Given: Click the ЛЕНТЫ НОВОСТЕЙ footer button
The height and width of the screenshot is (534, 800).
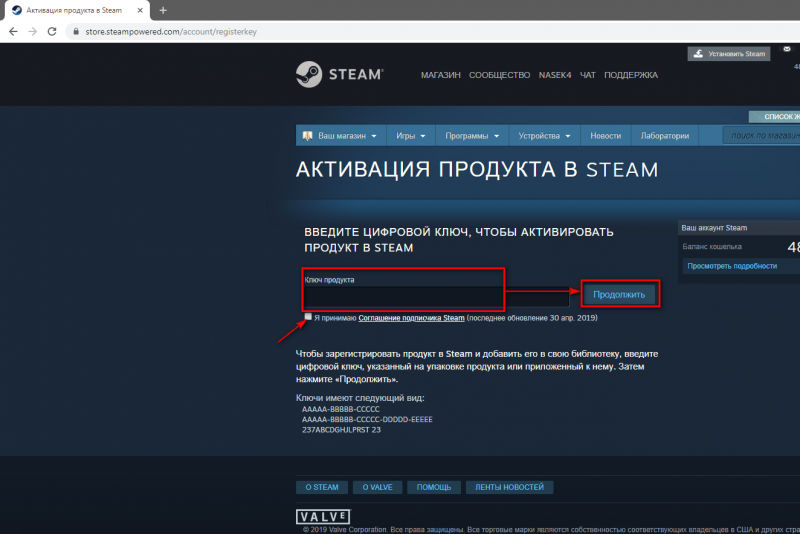Looking at the screenshot, I should 509,487.
